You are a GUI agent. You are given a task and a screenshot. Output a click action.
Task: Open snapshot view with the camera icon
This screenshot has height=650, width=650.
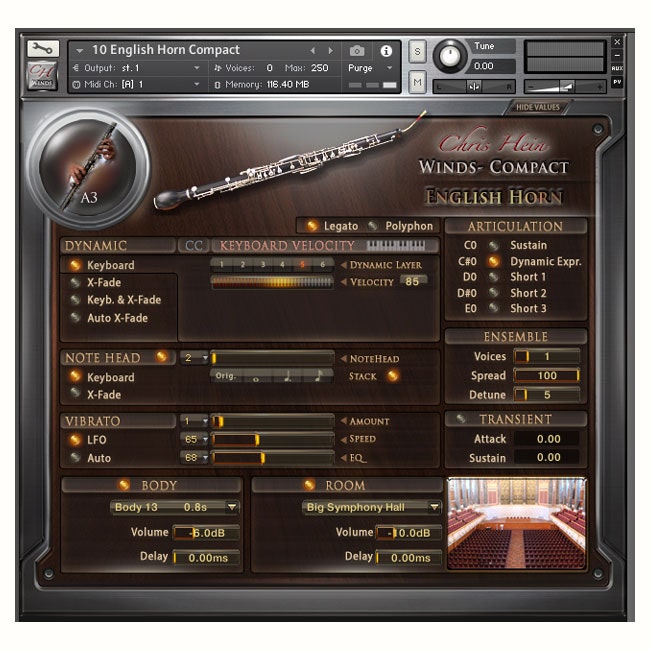357,51
